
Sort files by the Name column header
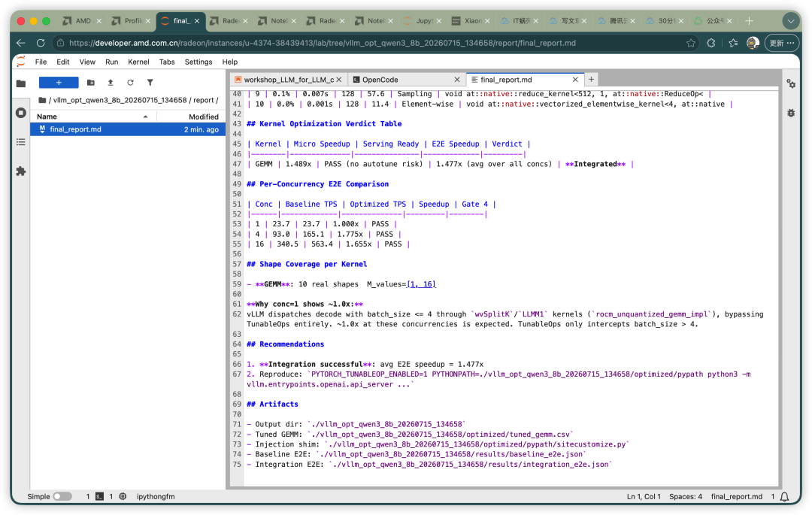(x=93, y=117)
